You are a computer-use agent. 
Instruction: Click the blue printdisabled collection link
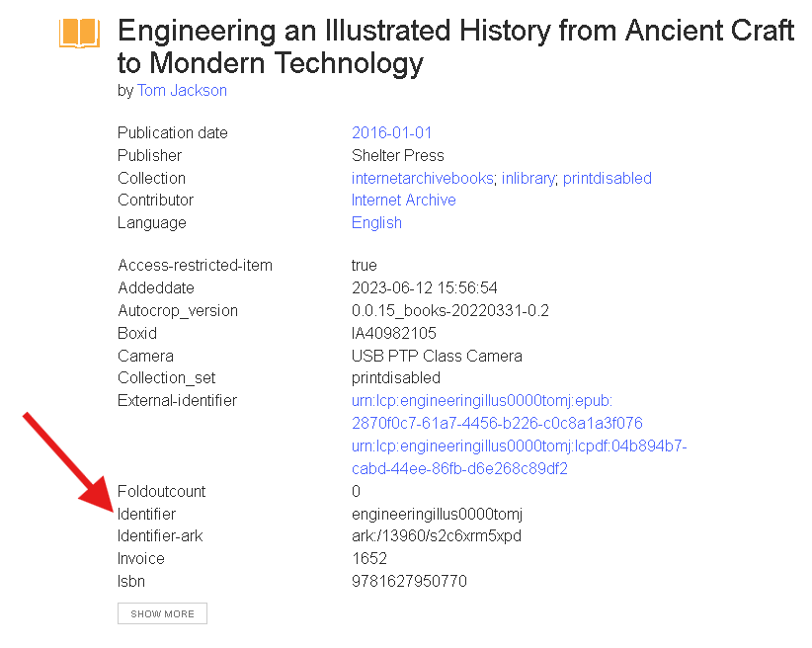point(607,178)
